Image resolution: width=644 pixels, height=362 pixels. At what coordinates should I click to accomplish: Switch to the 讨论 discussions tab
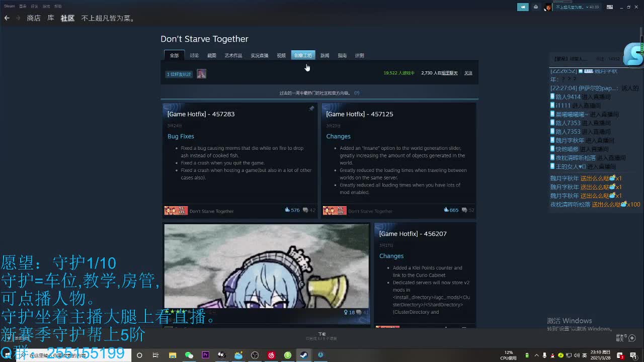(x=194, y=55)
